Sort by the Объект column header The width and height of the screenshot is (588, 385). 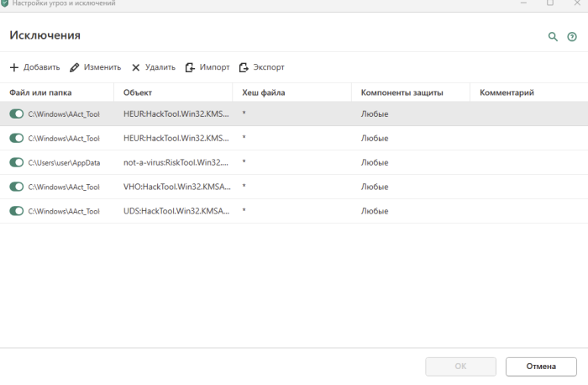pos(173,92)
